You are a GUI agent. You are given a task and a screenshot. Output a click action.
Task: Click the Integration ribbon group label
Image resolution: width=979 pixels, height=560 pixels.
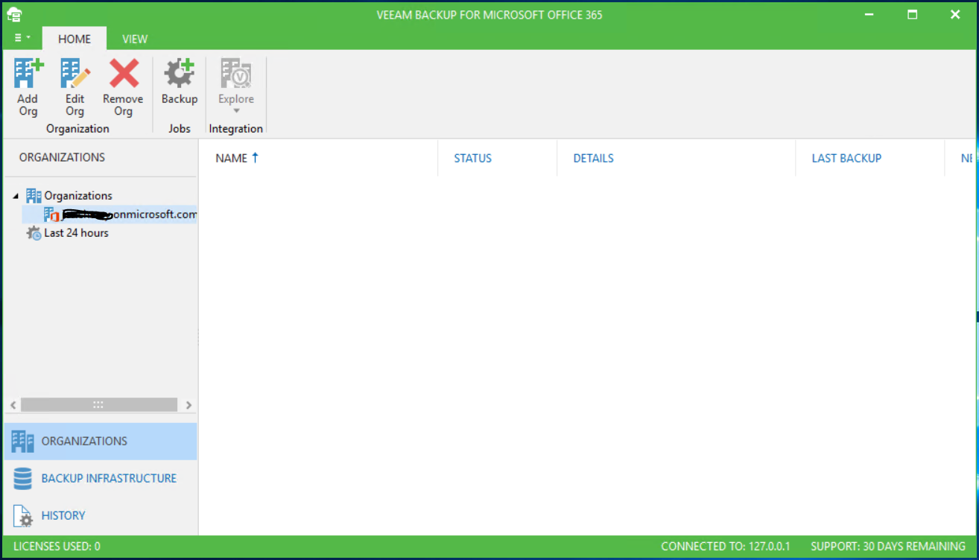(x=236, y=129)
